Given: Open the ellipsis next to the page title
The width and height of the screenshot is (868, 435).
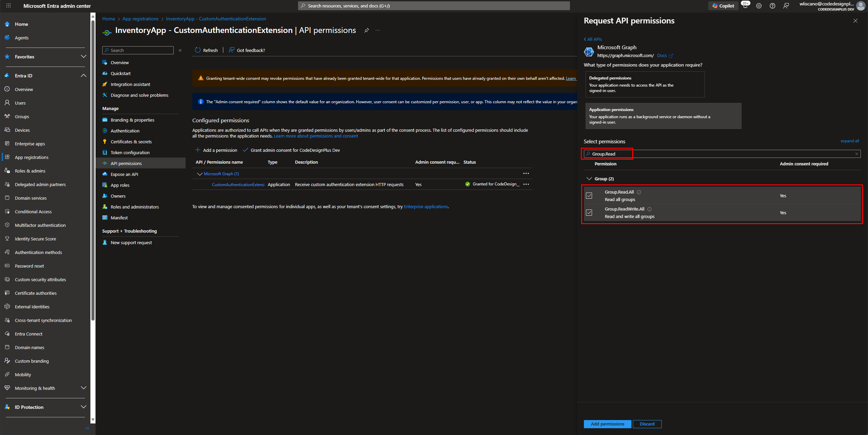Looking at the screenshot, I should pos(378,30).
